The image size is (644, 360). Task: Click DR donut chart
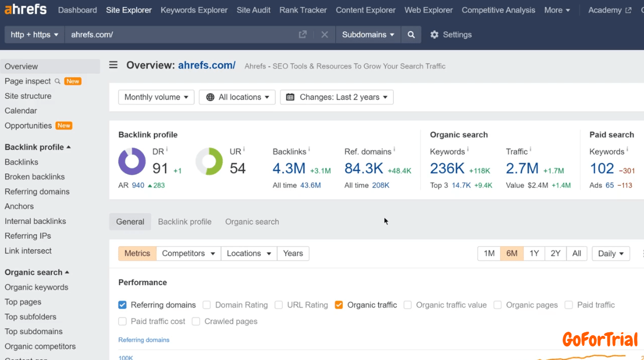tap(132, 161)
